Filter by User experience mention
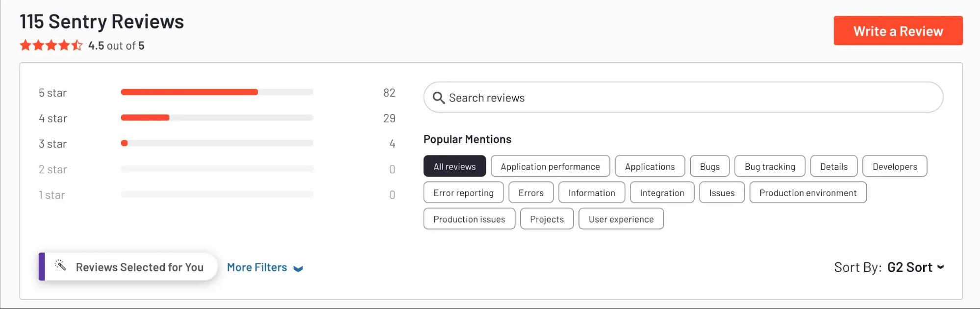This screenshot has width=980, height=309. click(621, 219)
